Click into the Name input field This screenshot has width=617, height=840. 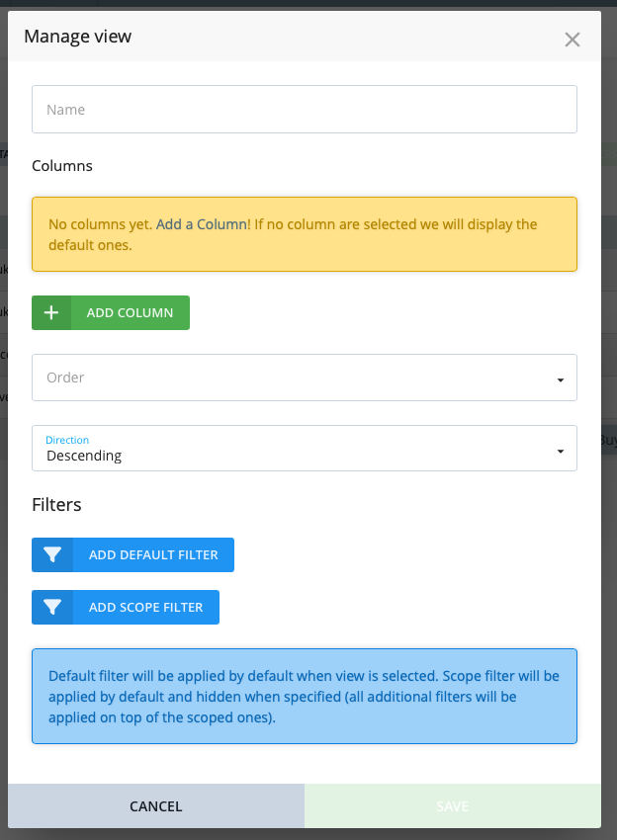pyautogui.click(x=304, y=110)
